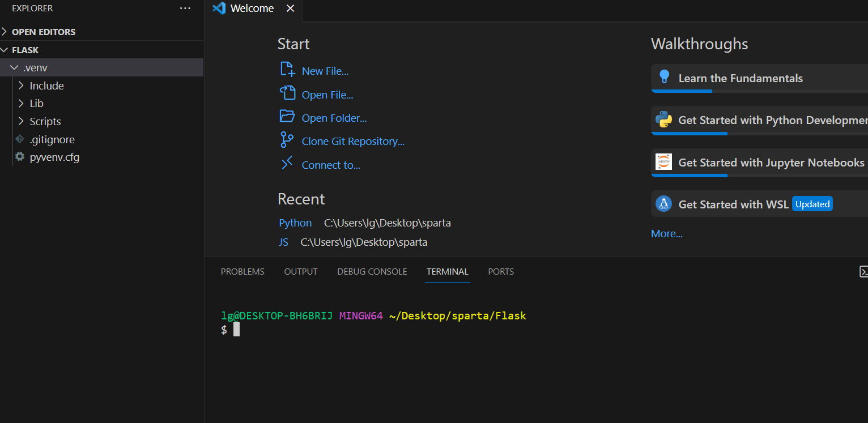The height and width of the screenshot is (423, 868).
Task: Click the gear icon beside pyvenv.cfg
Action: tap(20, 157)
